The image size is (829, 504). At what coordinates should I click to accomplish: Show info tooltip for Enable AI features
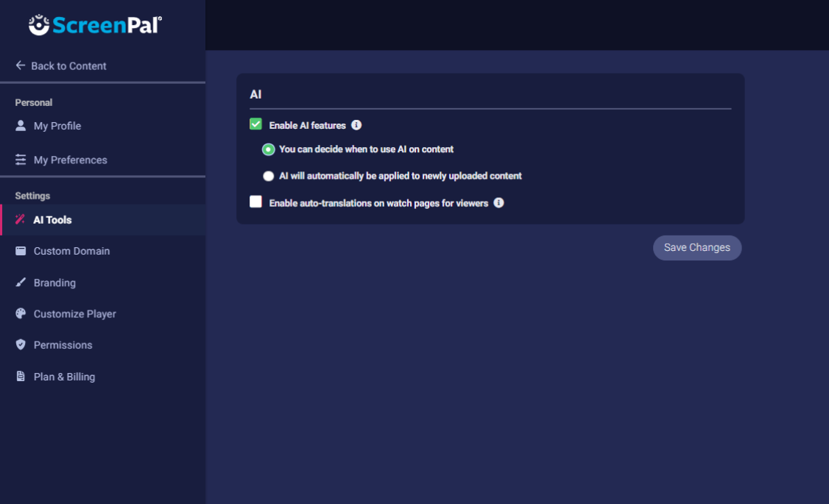tap(356, 125)
